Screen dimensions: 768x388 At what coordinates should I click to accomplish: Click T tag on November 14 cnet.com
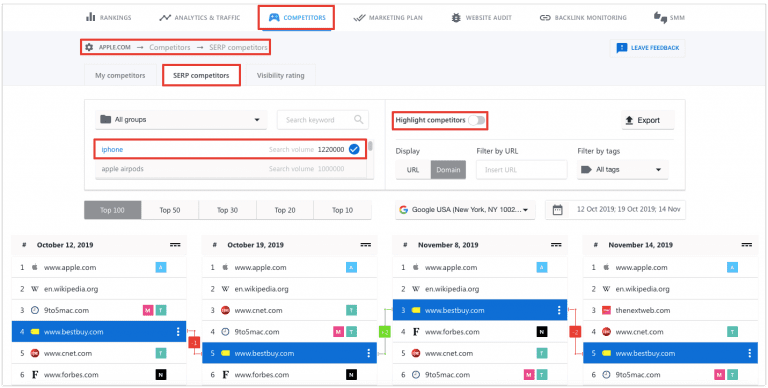click(732, 332)
